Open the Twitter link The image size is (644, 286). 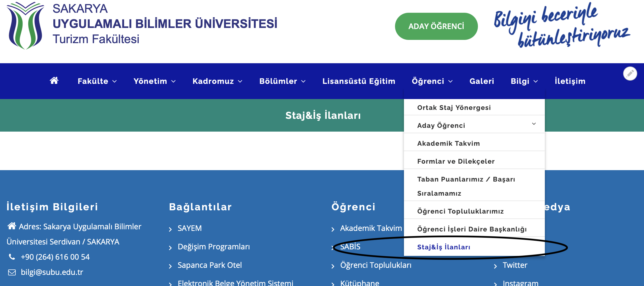pyautogui.click(x=515, y=265)
